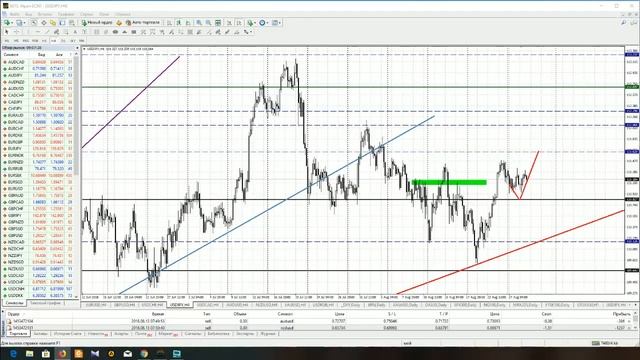
Task: Expand the New Chart dropdown arrow
Action: 12,23
